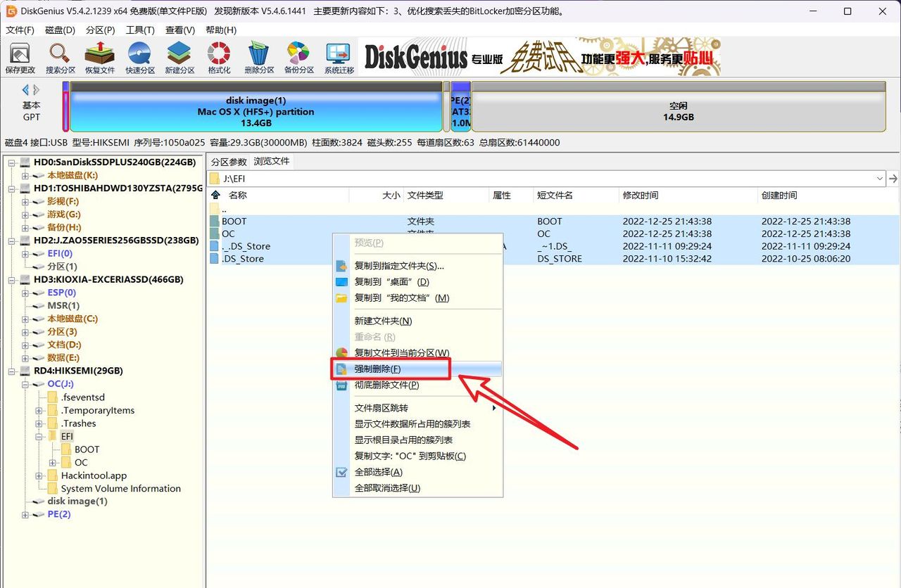This screenshot has width=901, height=588.
Task: Click the Quick Partition (快速分区) toolbar icon
Action: pos(139,58)
